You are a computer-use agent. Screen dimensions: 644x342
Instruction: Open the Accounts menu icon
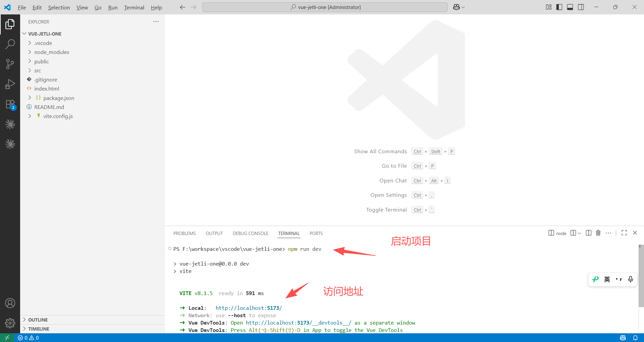(x=10, y=303)
